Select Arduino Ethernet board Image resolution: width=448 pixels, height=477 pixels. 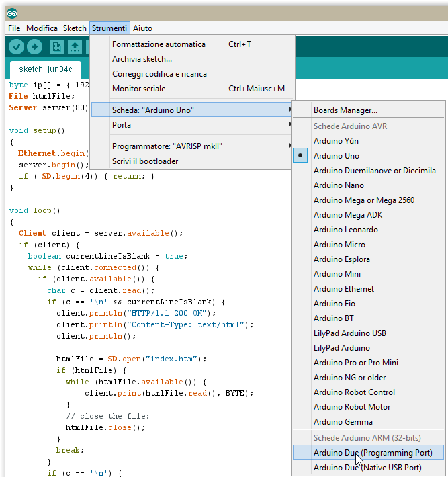(368, 289)
